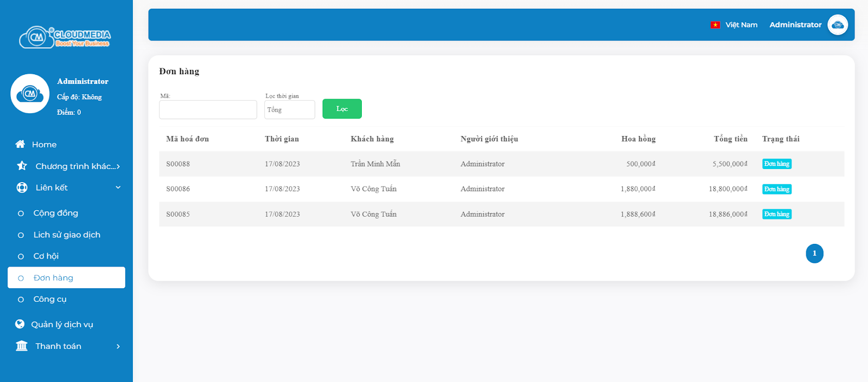
Task: Select invoice code S00085
Action: (x=178, y=214)
